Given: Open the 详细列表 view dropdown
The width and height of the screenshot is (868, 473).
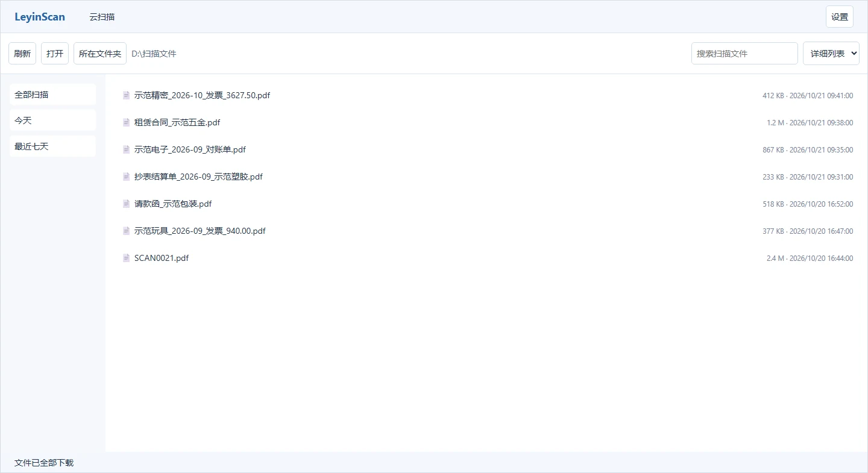Looking at the screenshot, I should tap(831, 54).
